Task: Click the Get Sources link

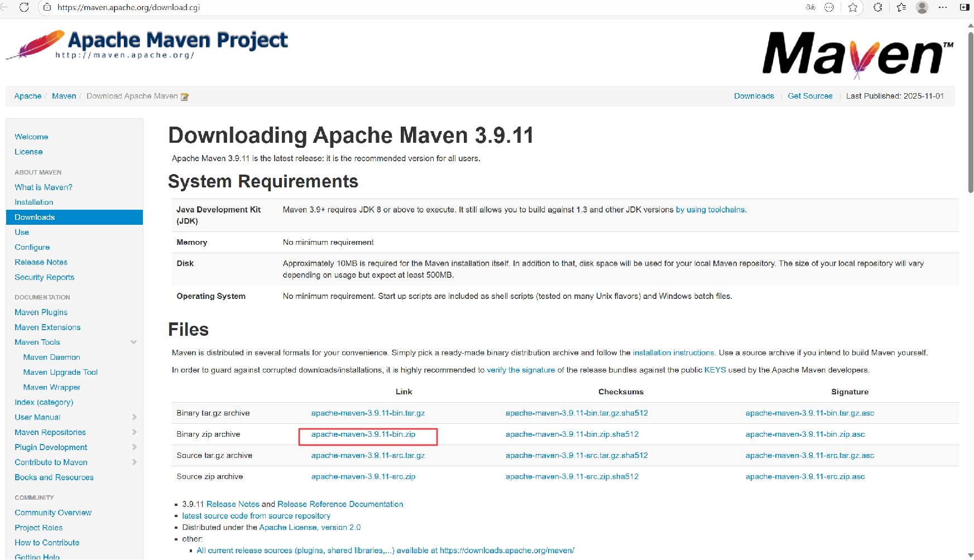Action: coord(810,96)
